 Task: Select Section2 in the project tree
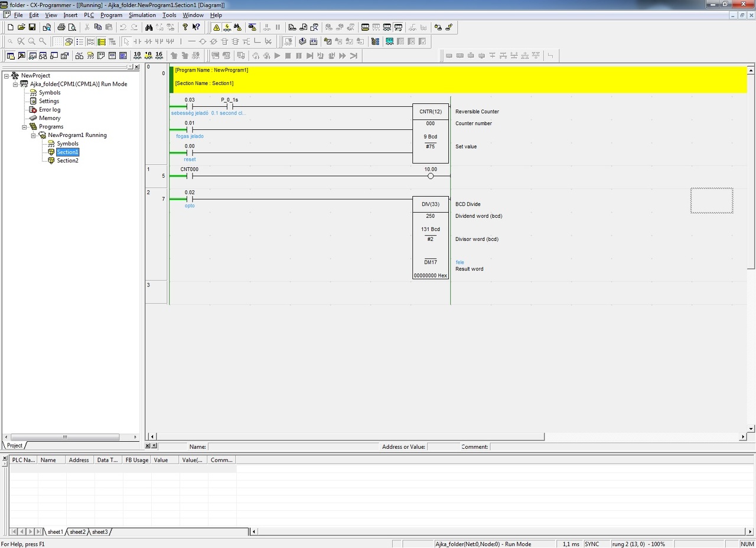67,161
